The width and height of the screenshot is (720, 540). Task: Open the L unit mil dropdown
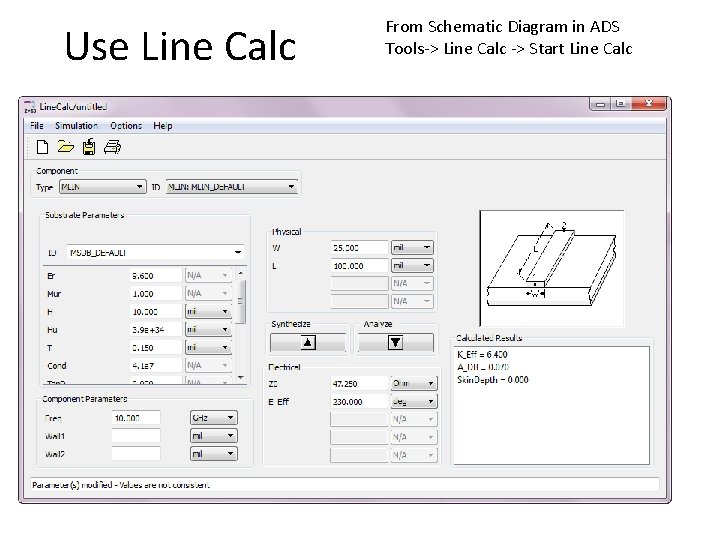[x=412, y=265]
